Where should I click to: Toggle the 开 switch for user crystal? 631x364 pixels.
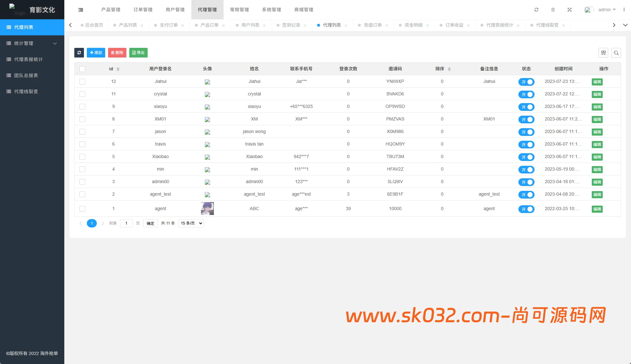[x=526, y=94]
